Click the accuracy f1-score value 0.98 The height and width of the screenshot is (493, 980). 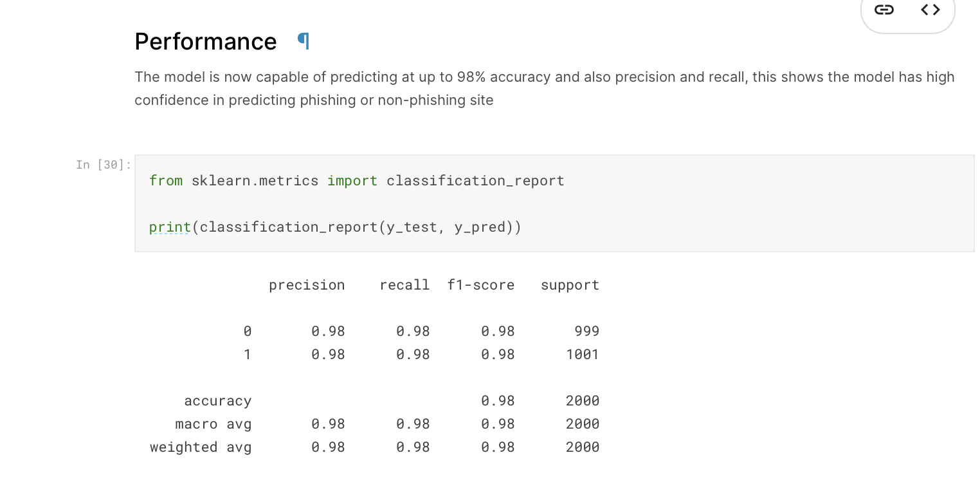point(498,401)
